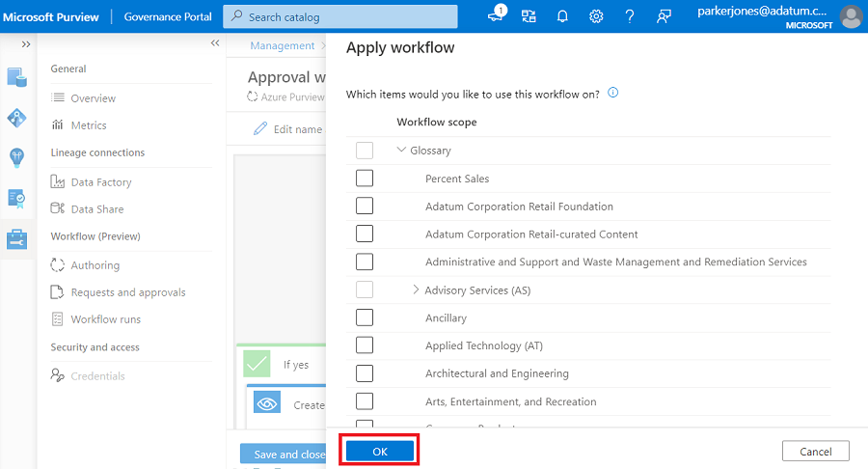Open the Data policy sidebar icon
Screen dimensions: 868x469
16,198
